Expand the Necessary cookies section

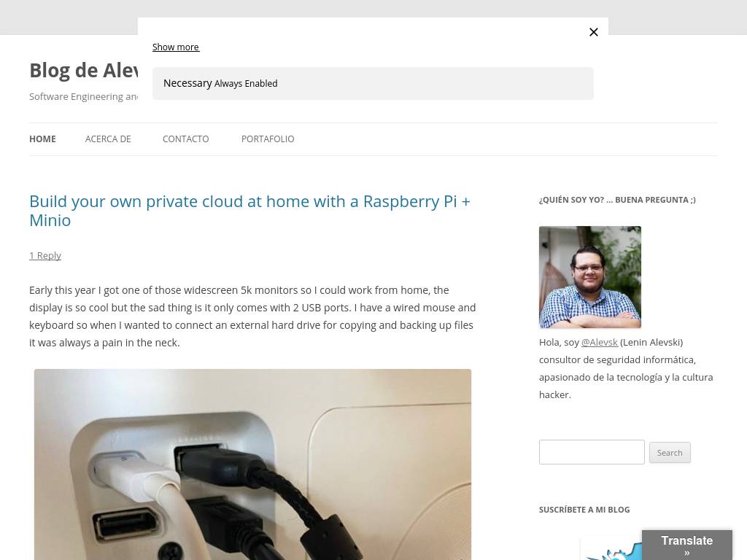373,83
